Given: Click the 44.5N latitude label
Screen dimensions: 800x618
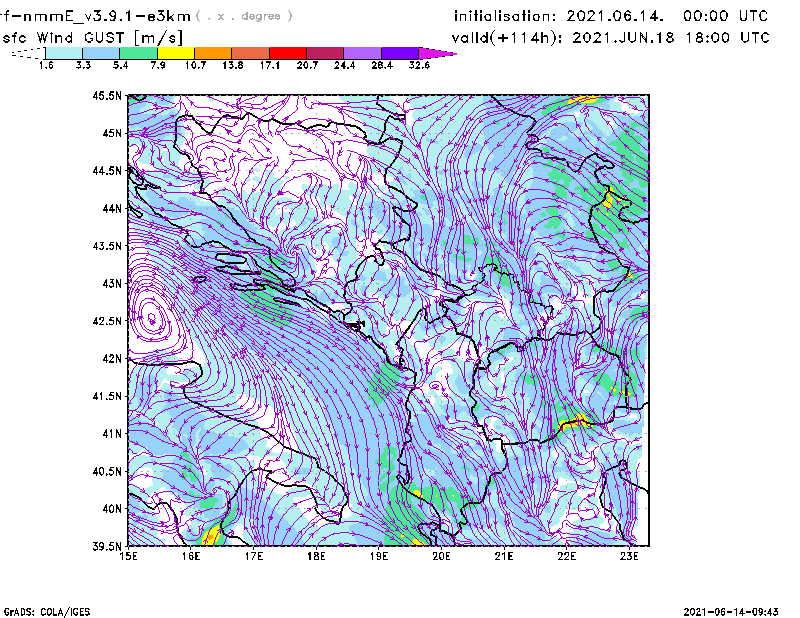Looking at the screenshot, I should coord(107,170).
